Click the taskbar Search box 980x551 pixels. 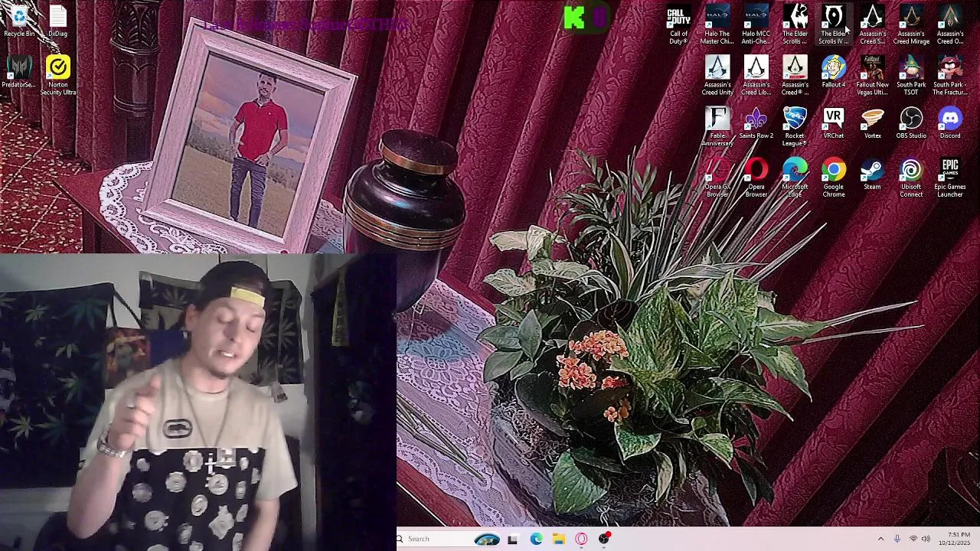point(448,539)
